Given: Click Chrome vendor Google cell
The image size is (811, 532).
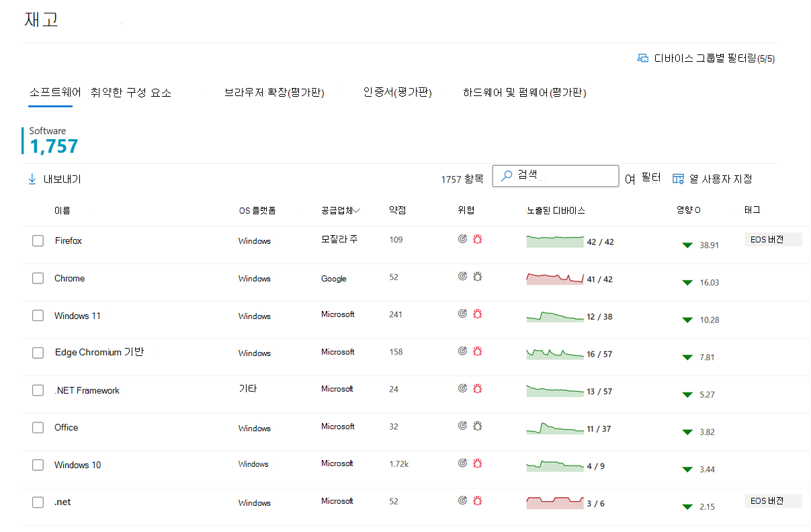Looking at the screenshot, I should 334,279.
